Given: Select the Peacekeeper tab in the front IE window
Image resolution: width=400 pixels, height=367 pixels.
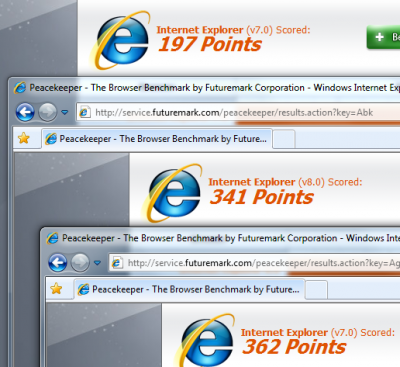Looking at the screenshot, I should coord(189,289).
